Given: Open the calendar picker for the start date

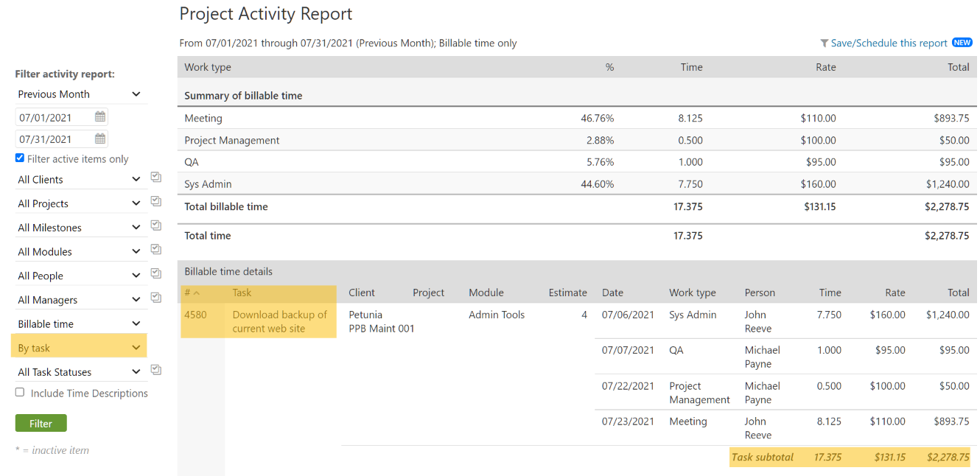Looking at the screenshot, I should pyautogui.click(x=99, y=116).
